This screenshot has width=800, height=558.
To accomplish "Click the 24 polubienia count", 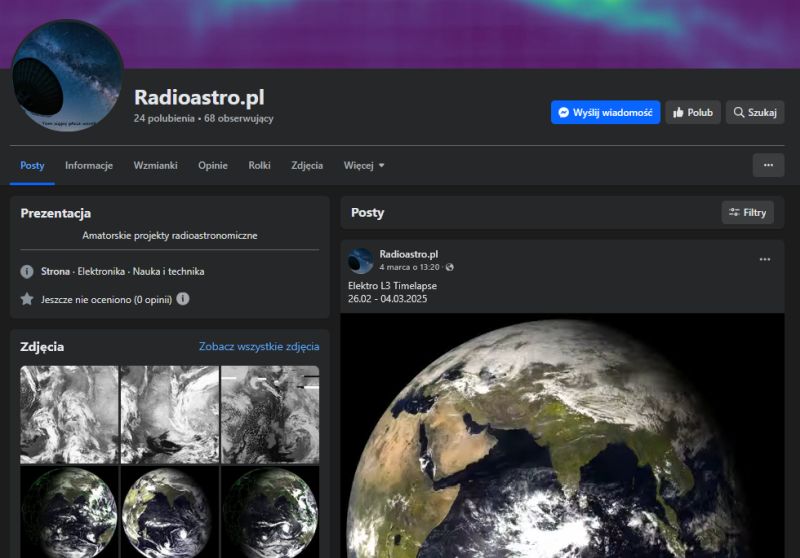I will tap(164, 118).
